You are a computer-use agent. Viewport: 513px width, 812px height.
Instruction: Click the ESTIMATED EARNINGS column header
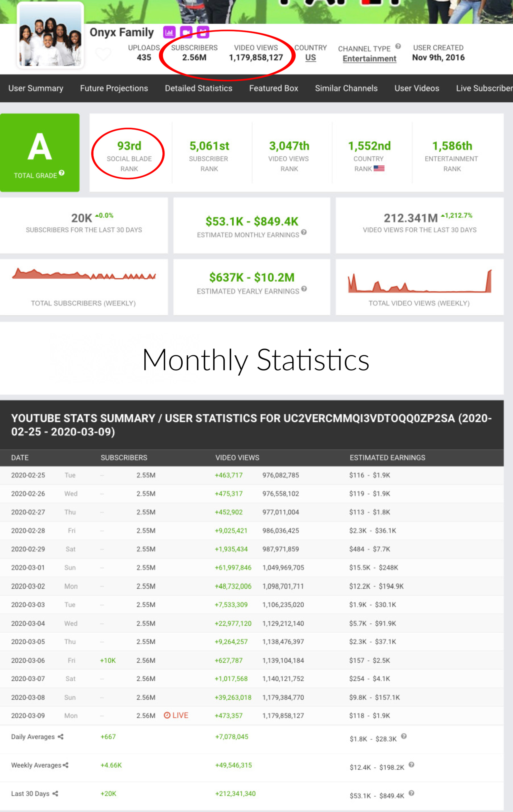[x=387, y=458]
